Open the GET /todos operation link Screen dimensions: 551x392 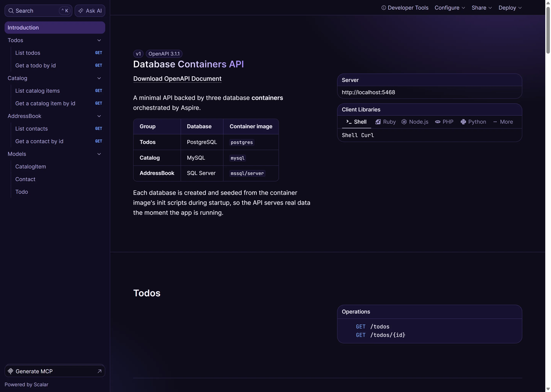point(373,327)
